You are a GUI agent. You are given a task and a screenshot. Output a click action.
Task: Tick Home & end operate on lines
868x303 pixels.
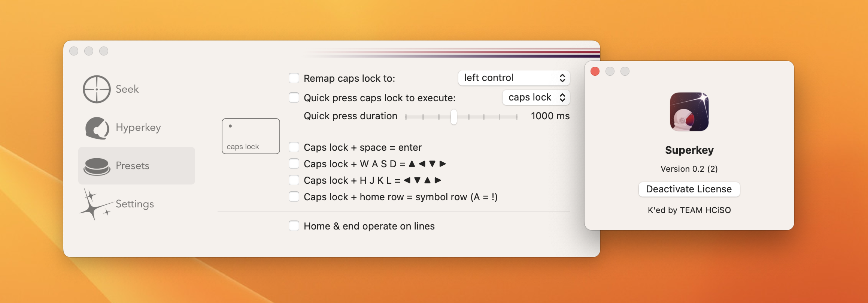click(294, 226)
